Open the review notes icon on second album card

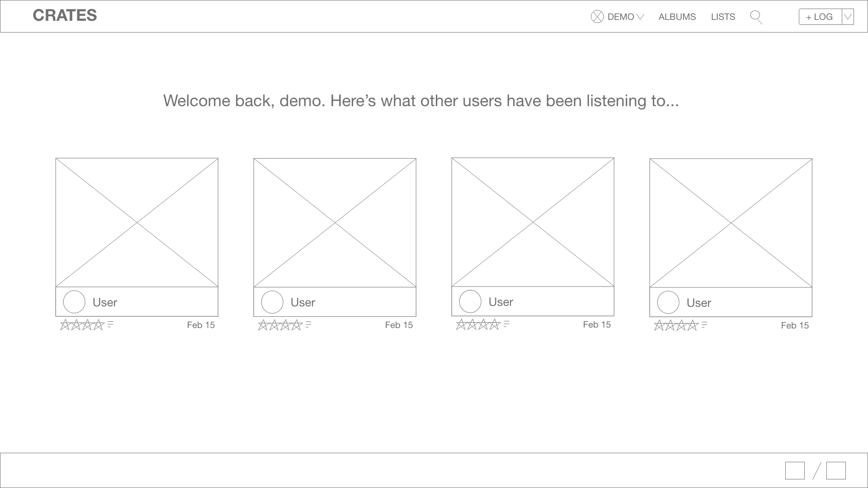308,324
